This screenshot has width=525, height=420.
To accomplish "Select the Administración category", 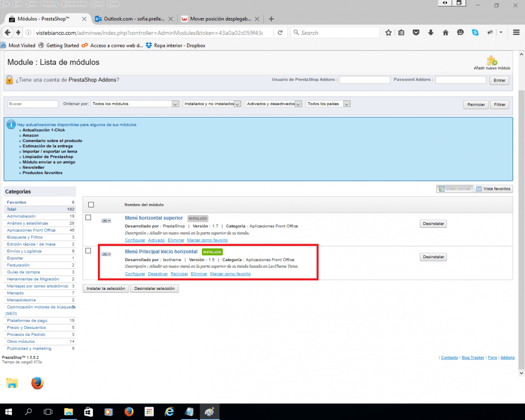I will pyautogui.click(x=21, y=216).
